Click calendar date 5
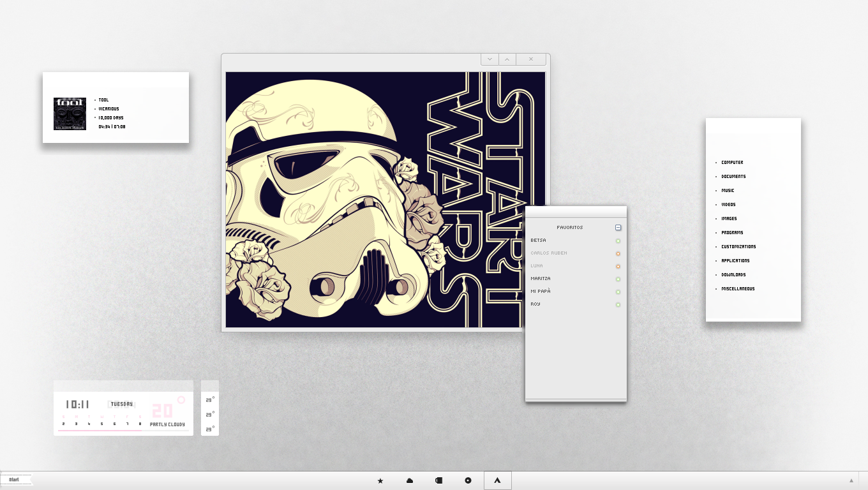 pos(101,424)
